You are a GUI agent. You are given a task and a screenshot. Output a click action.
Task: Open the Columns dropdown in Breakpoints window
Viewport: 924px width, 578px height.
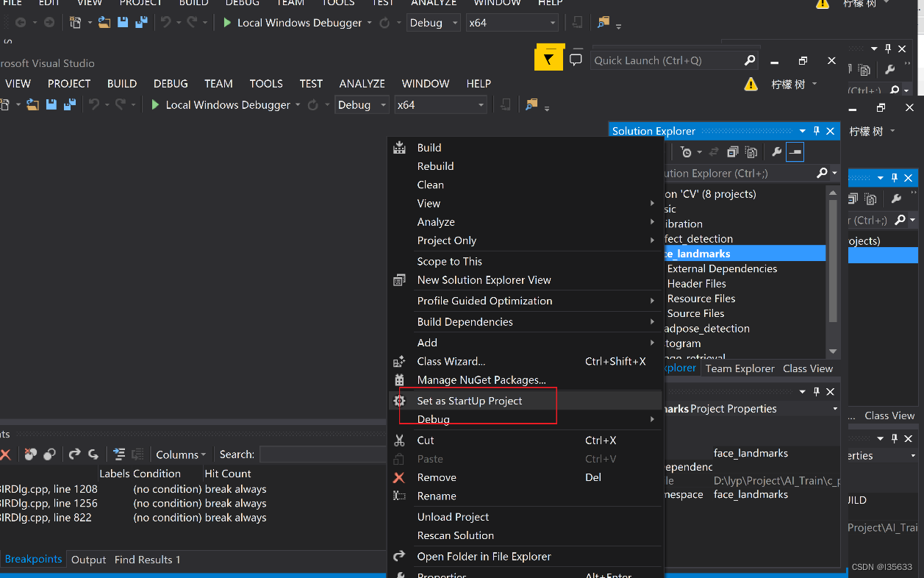pyautogui.click(x=181, y=454)
